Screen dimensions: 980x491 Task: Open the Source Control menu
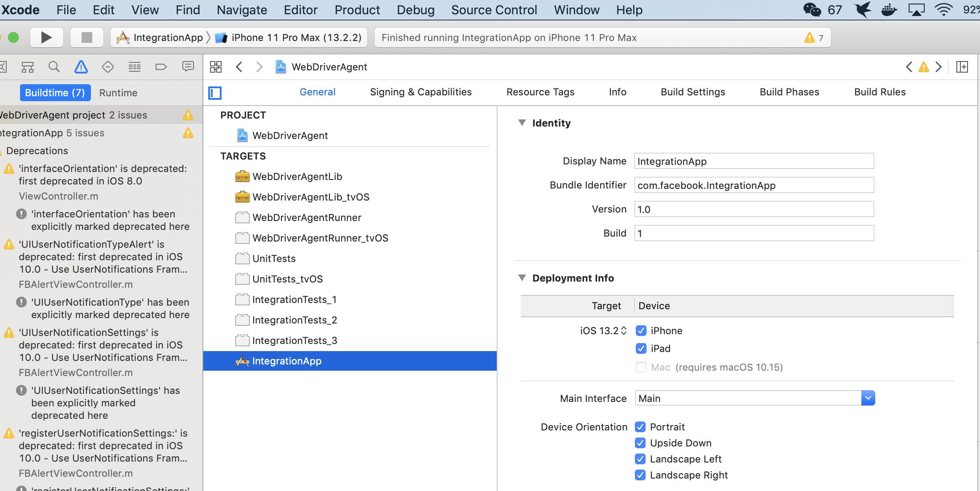pyautogui.click(x=494, y=10)
